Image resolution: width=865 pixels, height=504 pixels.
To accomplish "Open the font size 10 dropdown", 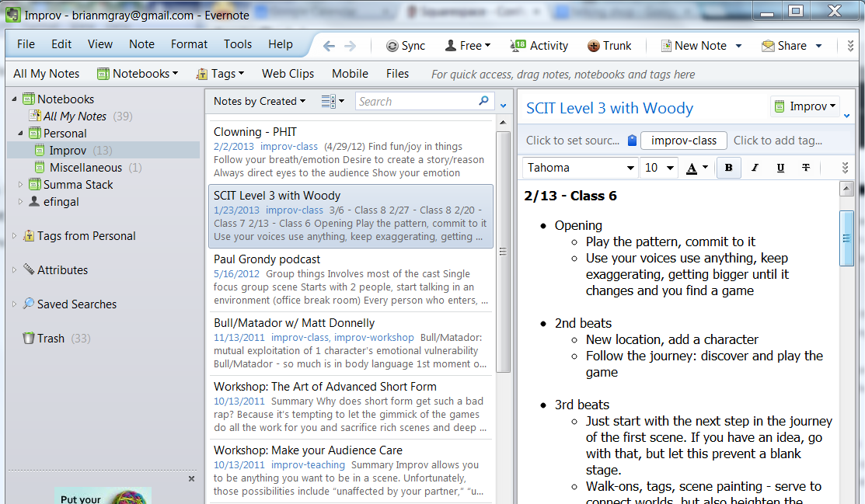I will coord(659,168).
